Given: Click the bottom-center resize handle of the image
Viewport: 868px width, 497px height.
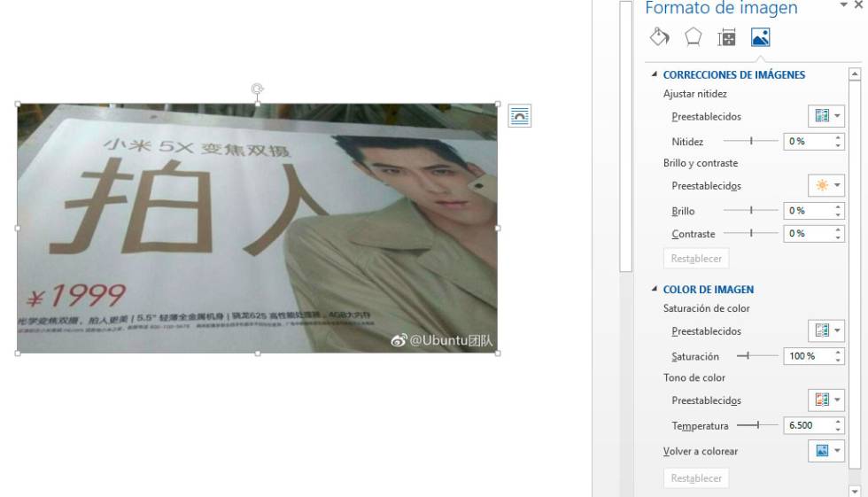Looking at the screenshot, I should pyautogui.click(x=258, y=353).
